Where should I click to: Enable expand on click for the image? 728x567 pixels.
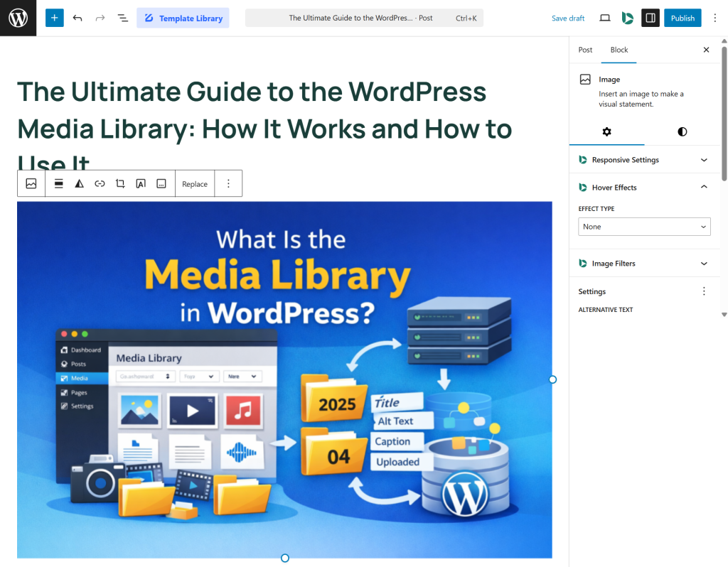[x=161, y=183]
